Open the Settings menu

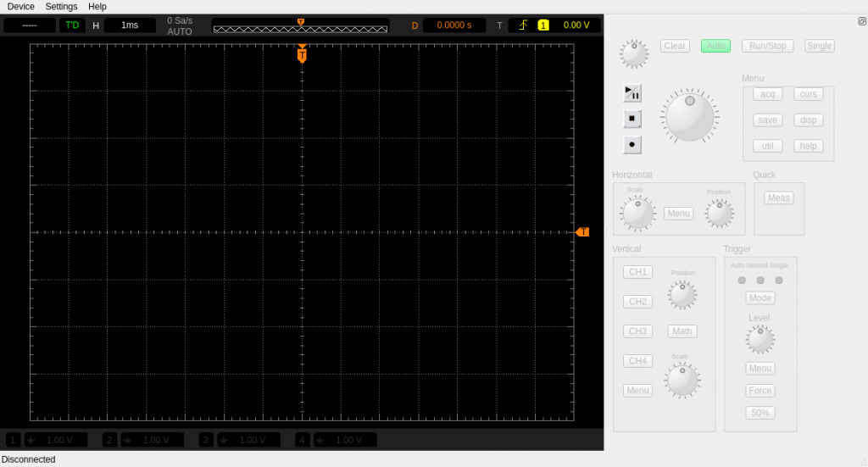(x=61, y=7)
